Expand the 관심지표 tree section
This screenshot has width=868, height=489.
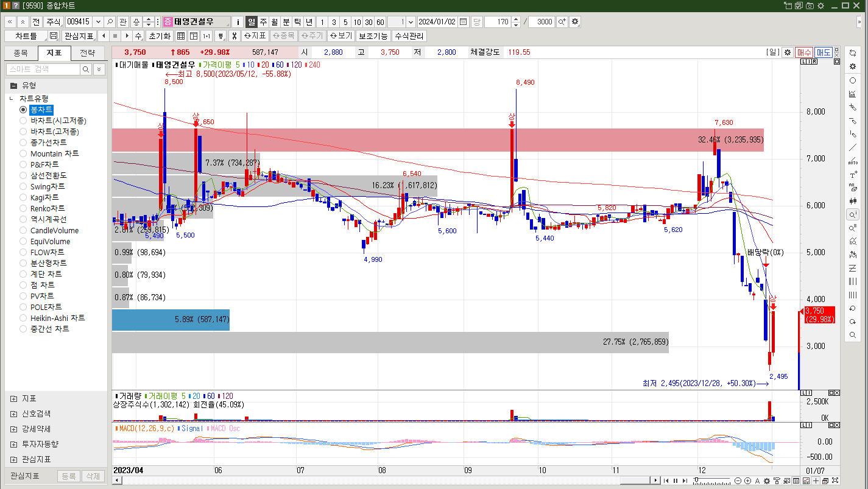coord(13,459)
